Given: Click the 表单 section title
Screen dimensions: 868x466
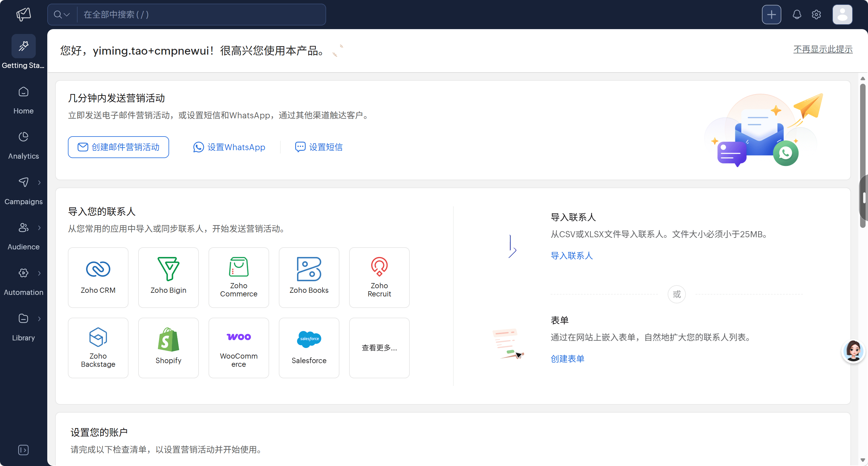Looking at the screenshot, I should pos(560,320).
